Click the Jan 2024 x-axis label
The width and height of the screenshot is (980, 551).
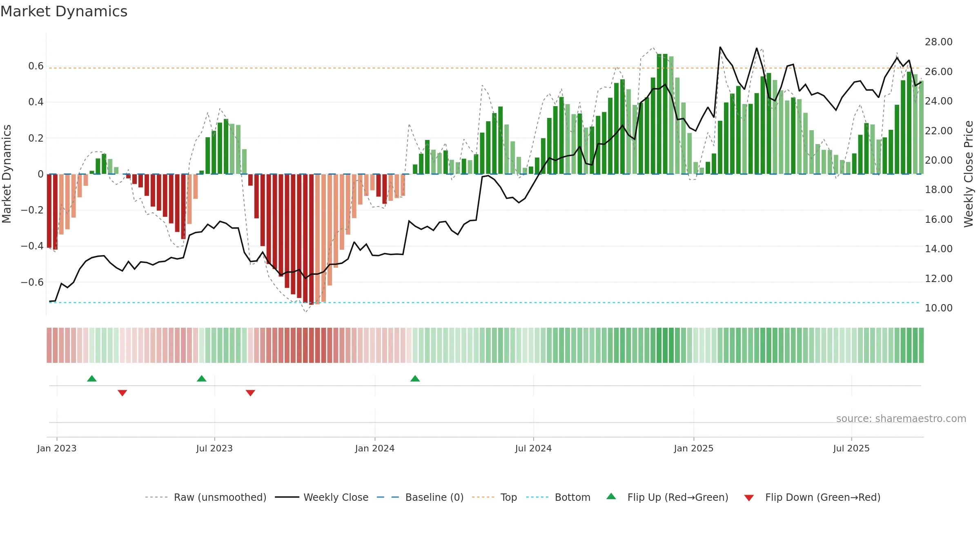pyautogui.click(x=375, y=448)
